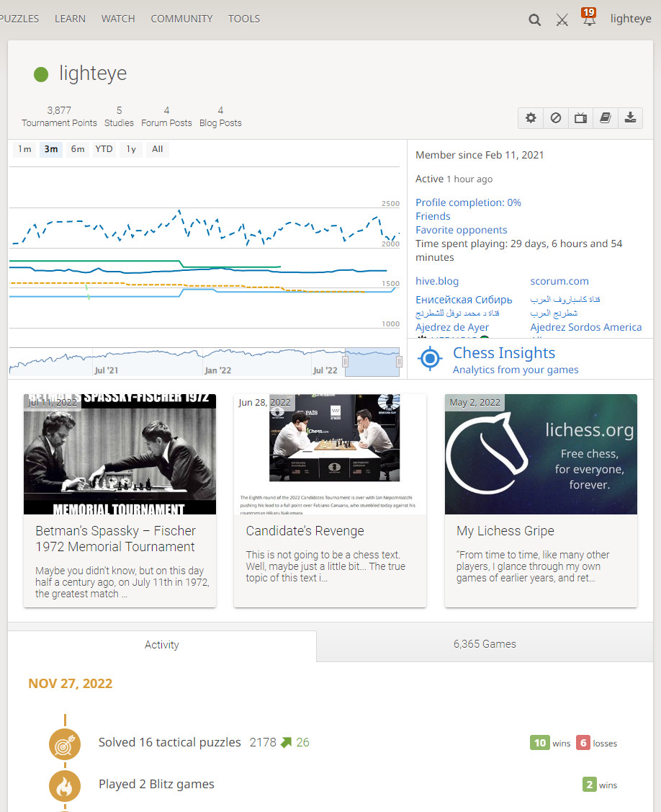Click the Blitz flame icon
The height and width of the screenshot is (812, 661).
(x=65, y=786)
